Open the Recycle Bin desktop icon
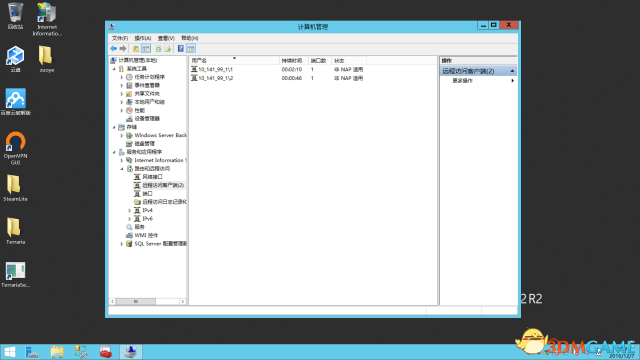Image resolution: width=640 pixels, height=360 pixels. pyautogui.click(x=16, y=16)
